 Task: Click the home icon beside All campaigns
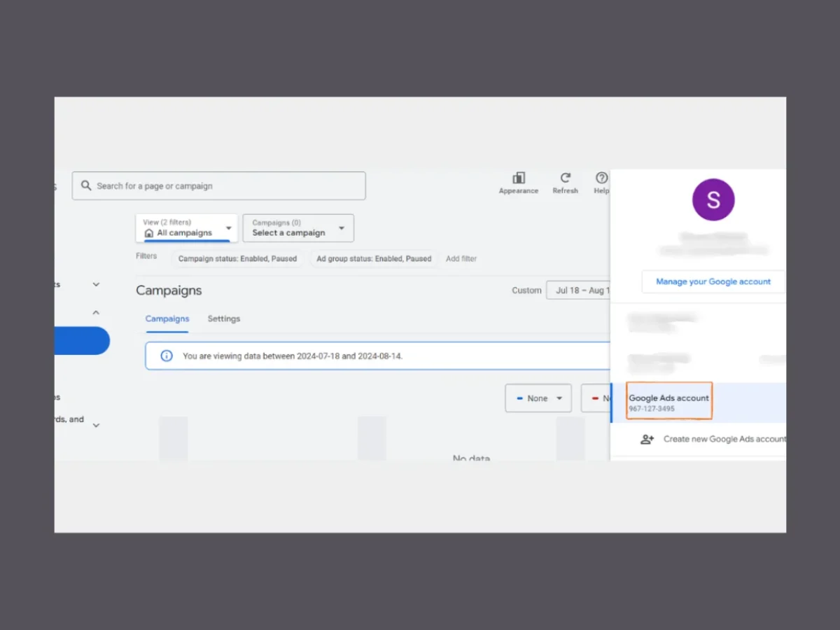pyautogui.click(x=148, y=233)
